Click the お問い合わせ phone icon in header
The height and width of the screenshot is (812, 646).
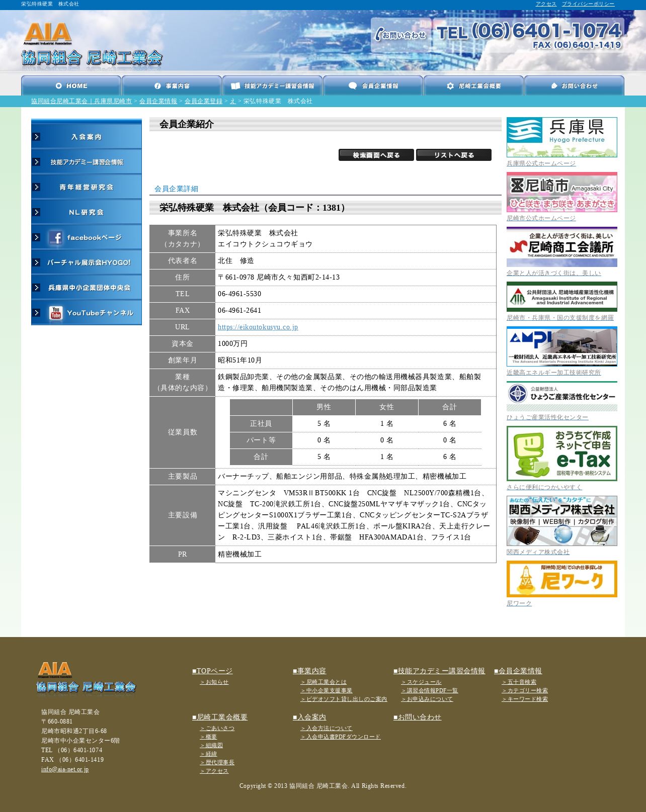[401, 35]
